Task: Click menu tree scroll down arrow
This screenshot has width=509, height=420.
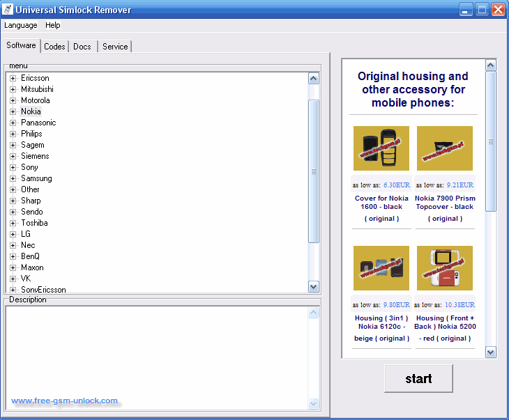Action: pyautogui.click(x=314, y=287)
